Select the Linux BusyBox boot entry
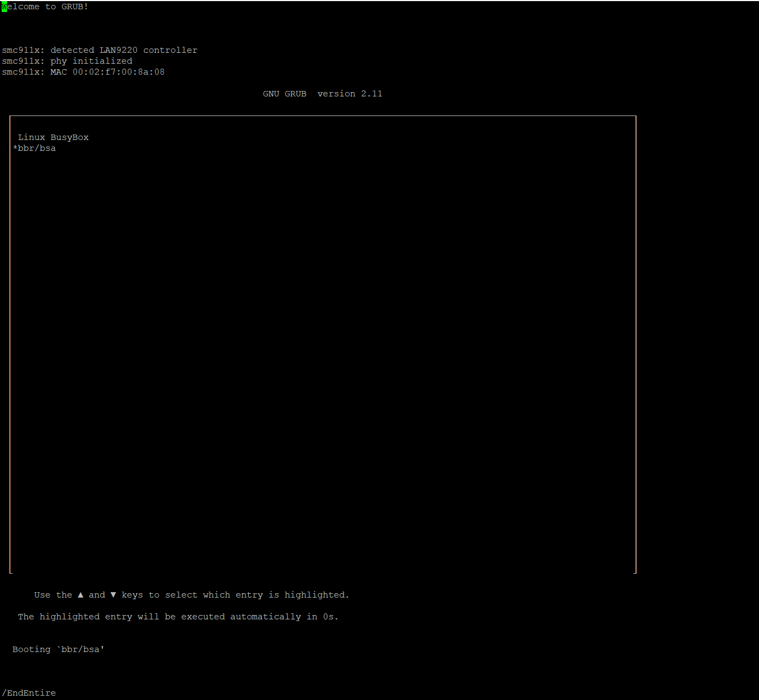The image size is (759, 700). (x=53, y=137)
